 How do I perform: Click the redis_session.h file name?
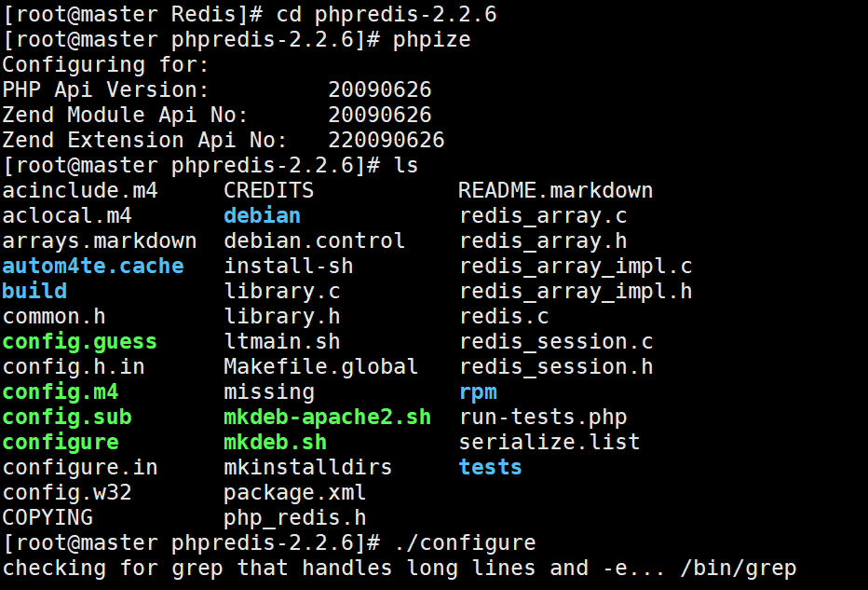(555, 366)
